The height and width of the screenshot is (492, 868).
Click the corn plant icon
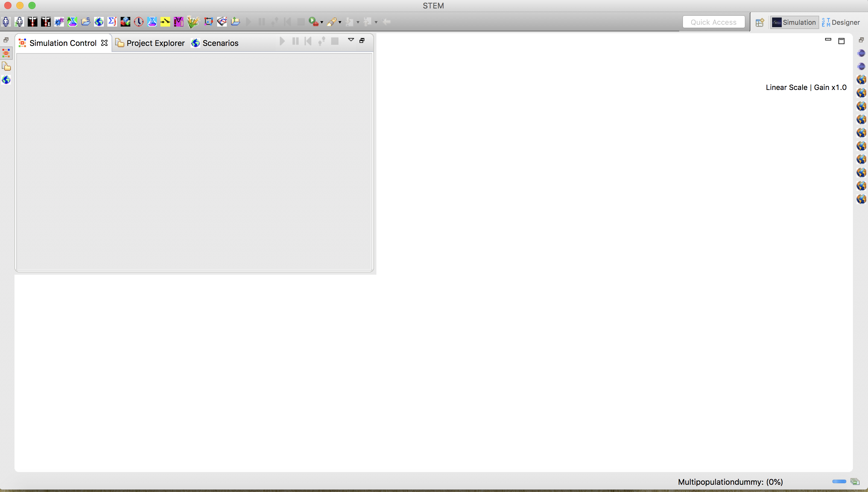[193, 22]
